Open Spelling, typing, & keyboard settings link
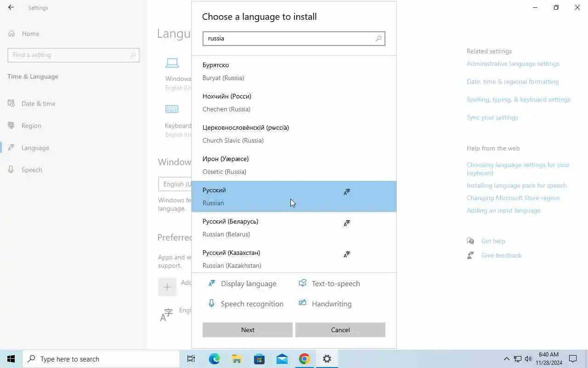Viewport: 588px width, 368px height. 518,99
